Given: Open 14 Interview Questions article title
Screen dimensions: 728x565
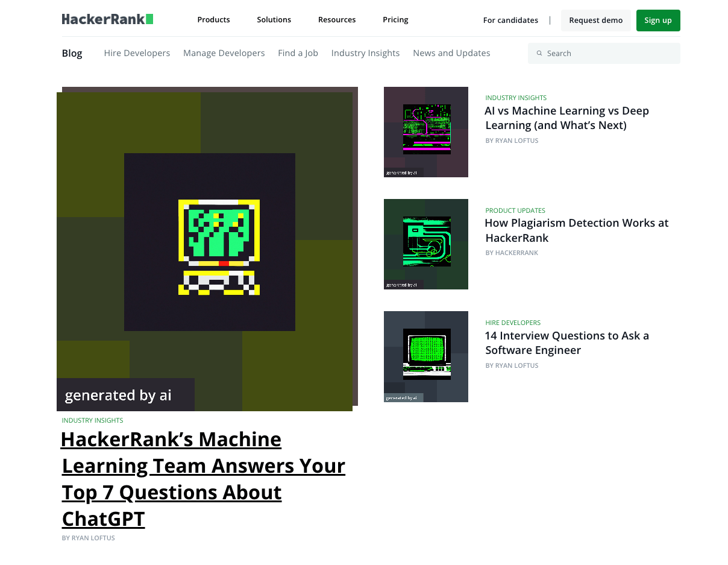Looking at the screenshot, I should coord(566,343).
